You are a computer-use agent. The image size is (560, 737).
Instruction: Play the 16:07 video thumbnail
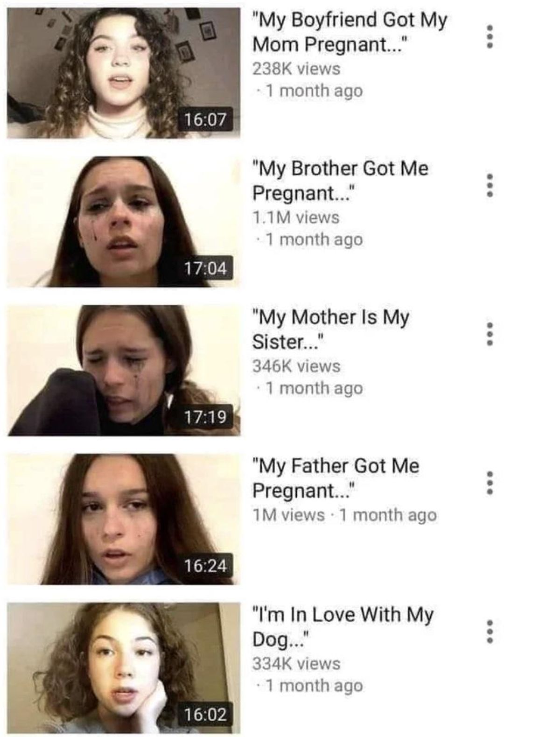click(124, 73)
